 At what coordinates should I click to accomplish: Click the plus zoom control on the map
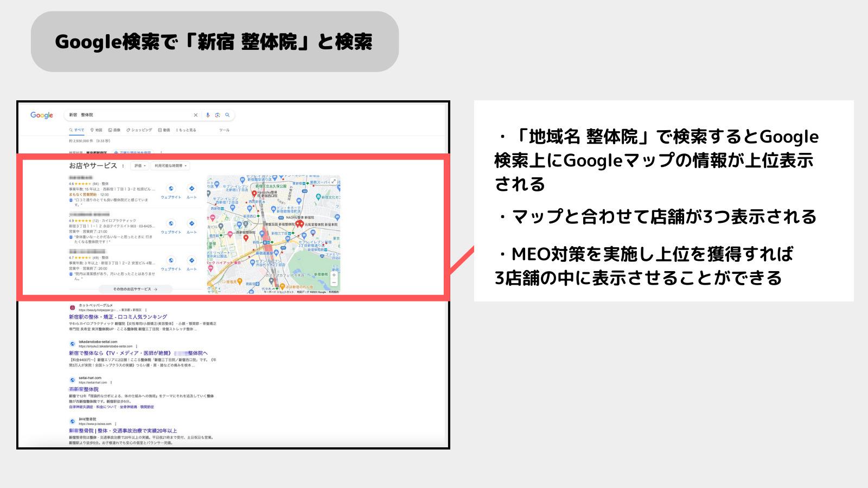click(x=334, y=275)
